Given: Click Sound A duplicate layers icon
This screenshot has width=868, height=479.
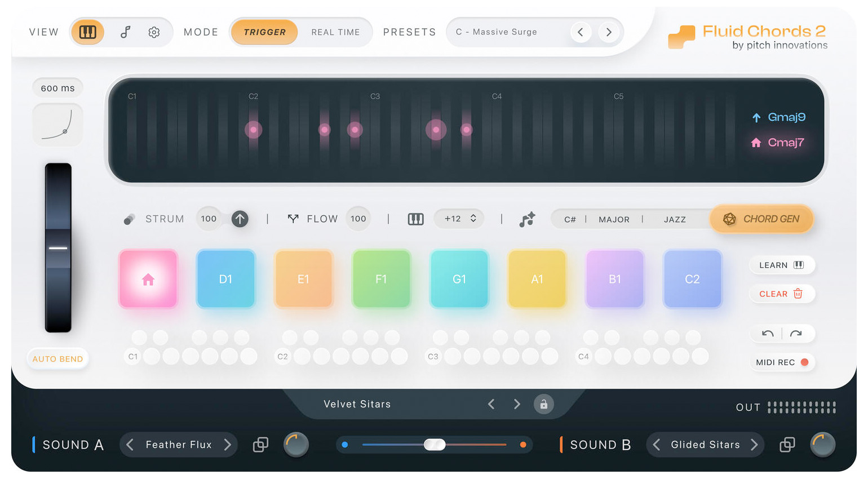Looking at the screenshot, I should point(260,445).
